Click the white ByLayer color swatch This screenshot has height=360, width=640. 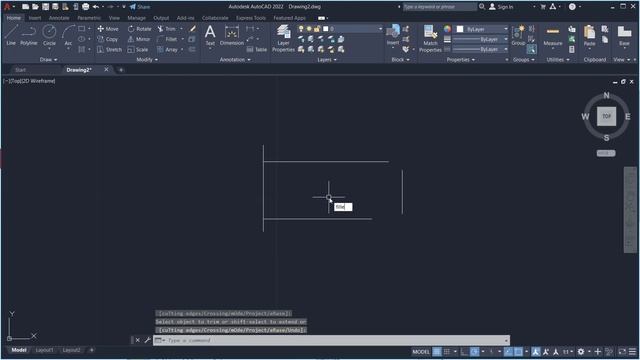click(x=460, y=29)
